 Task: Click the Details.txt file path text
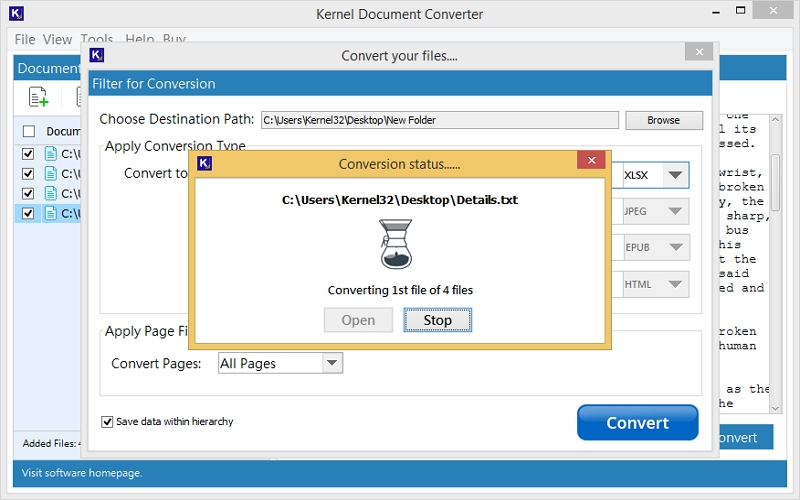399,200
